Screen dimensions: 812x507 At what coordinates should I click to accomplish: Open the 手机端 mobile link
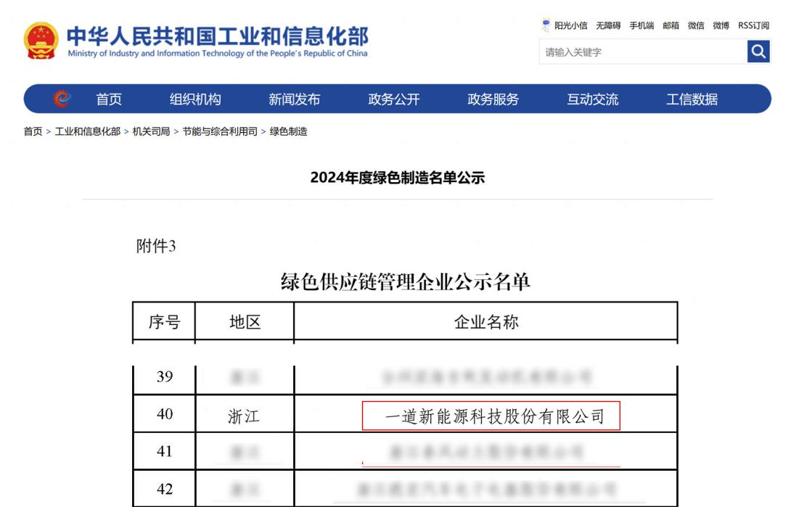(641, 25)
